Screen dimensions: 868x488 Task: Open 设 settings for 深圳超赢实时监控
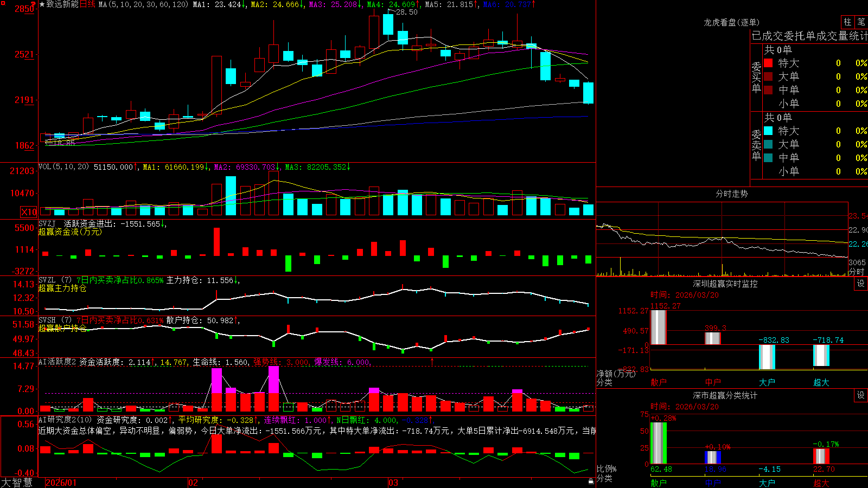pos(860,284)
